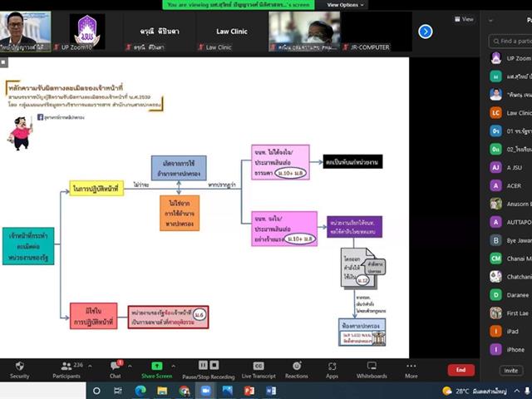Click the red End meeting button
The width and height of the screenshot is (532, 399).
point(461,370)
